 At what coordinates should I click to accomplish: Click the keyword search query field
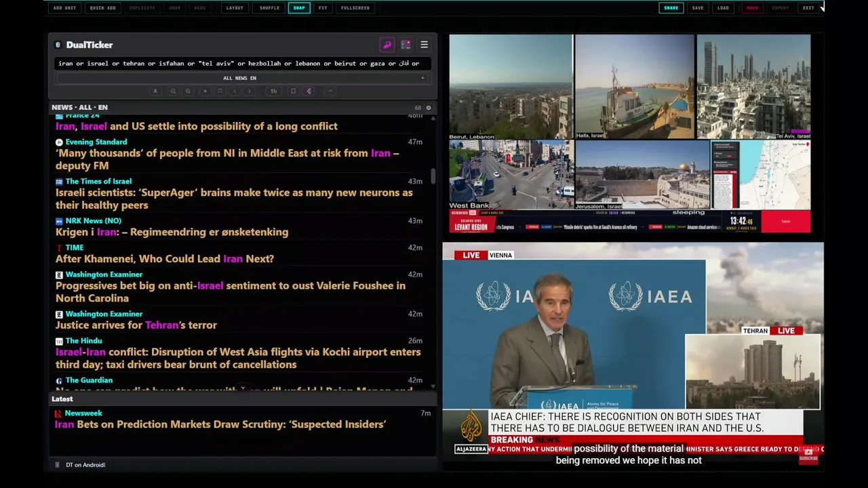tap(242, 64)
